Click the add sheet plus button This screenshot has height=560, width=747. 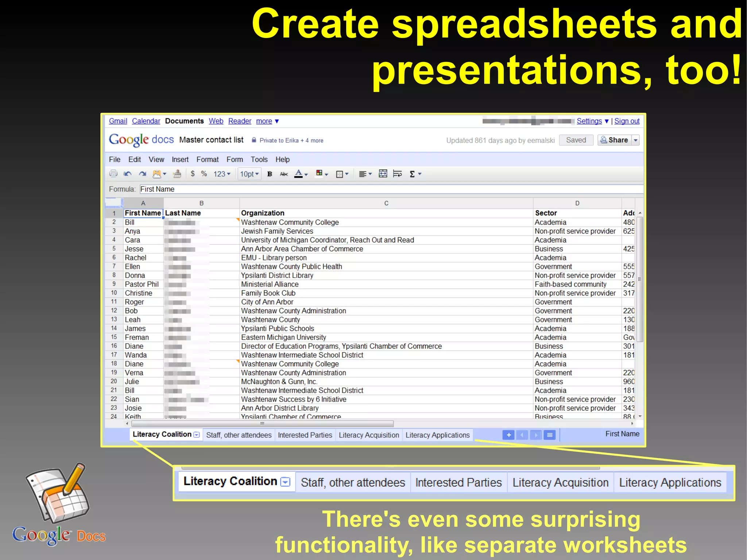(508, 435)
